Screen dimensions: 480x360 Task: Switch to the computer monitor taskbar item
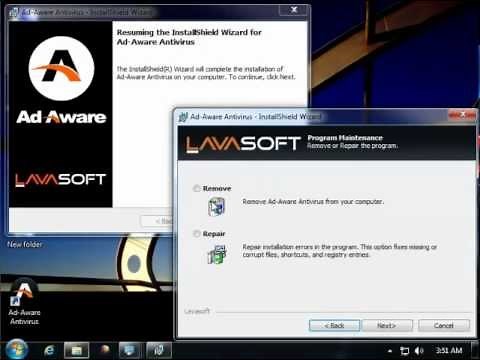coord(129,350)
